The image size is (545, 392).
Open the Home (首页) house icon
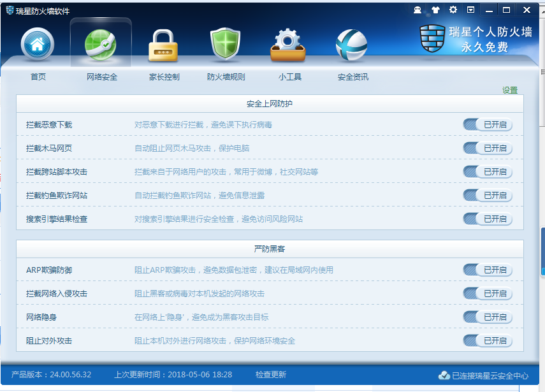pos(38,44)
